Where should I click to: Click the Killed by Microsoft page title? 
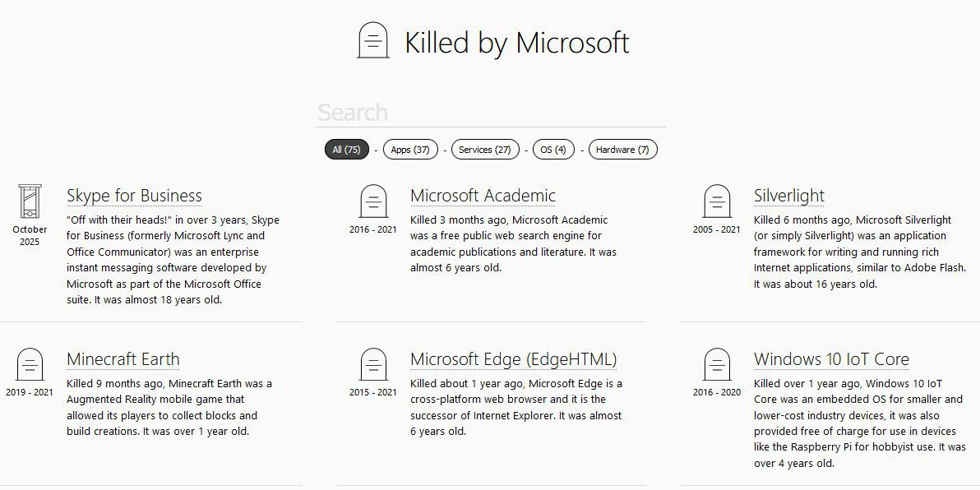(516, 43)
